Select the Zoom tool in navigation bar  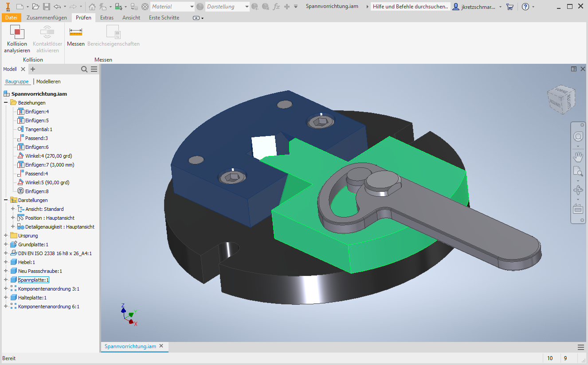pos(578,172)
